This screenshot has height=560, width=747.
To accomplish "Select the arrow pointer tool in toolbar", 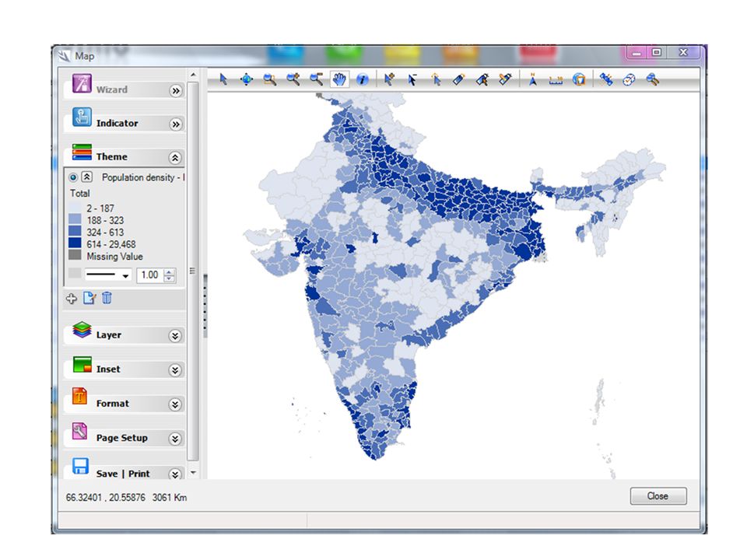I will click(x=223, y=79).
